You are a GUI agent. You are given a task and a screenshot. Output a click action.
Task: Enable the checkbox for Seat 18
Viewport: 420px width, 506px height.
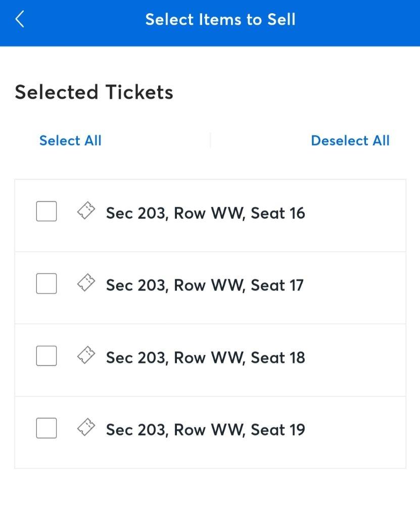(46, 356)
